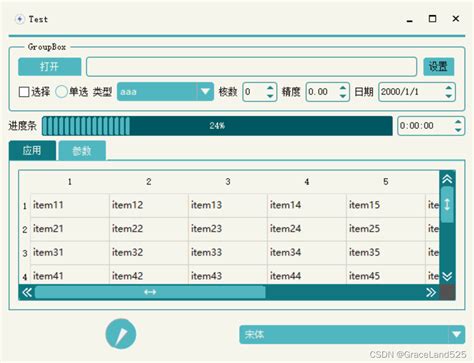Viewport: 474px width, 363px height.
Task: Click the 打开 button
Action: point(50,67)
